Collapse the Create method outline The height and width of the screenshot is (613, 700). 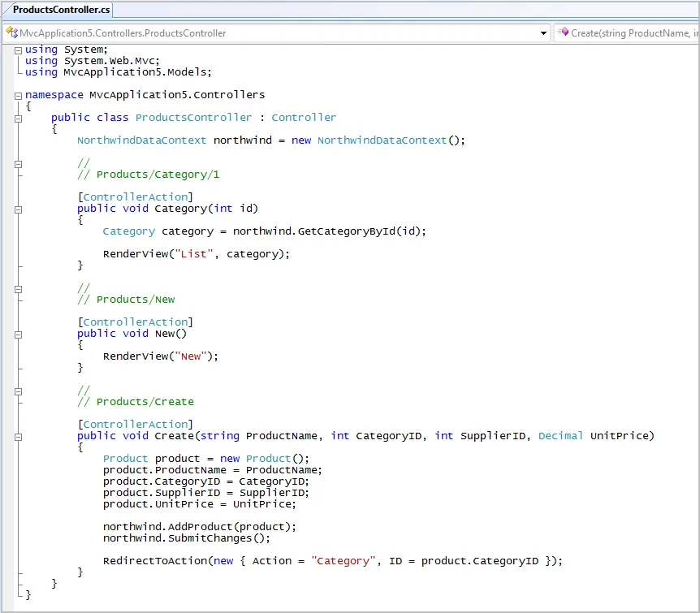tap(18, 436)
